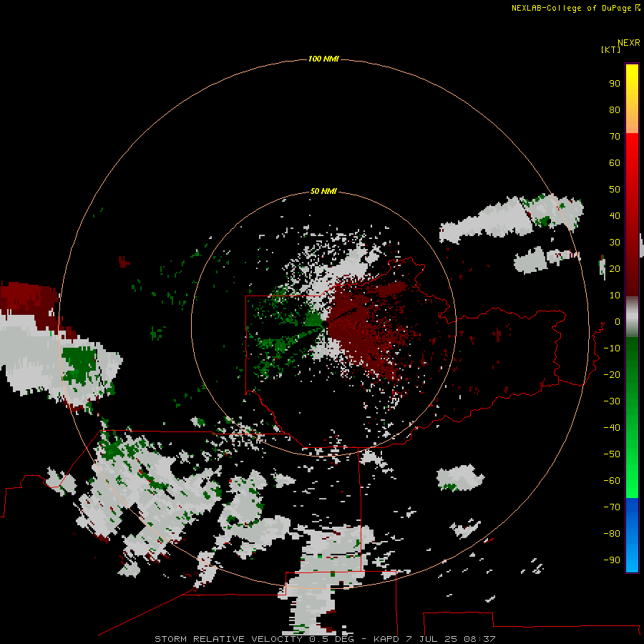
Task: Click the blue bottom segment of the color bar
Action: [x=632, y=535]
